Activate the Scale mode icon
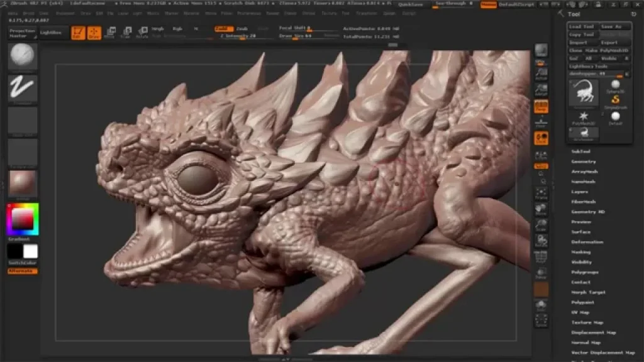The height and width of the screenshot is (362, 644). tap(126, 33)
